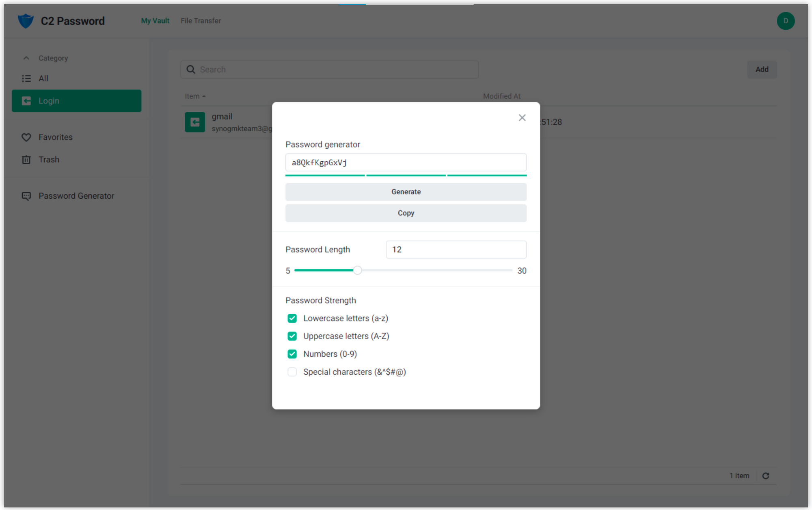Viewport: 812px width, 510px height.
Task: Open the My Vault tab
Action: (155, 21)
